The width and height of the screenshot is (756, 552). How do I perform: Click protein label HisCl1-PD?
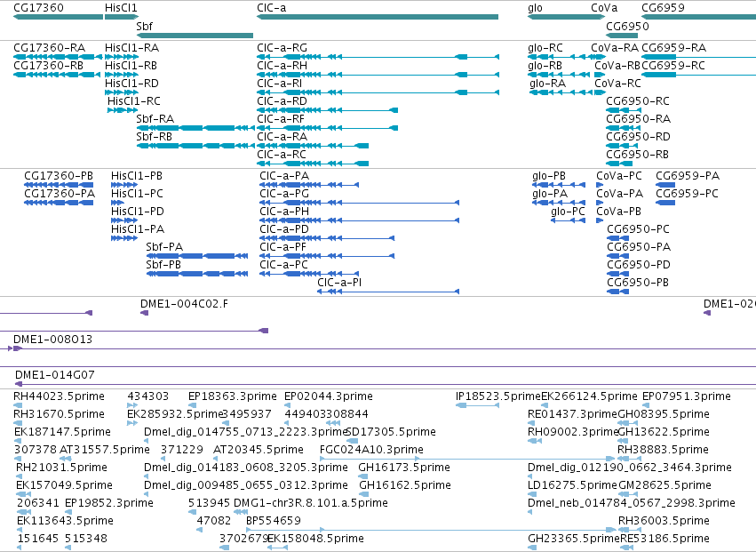(138, 212)
